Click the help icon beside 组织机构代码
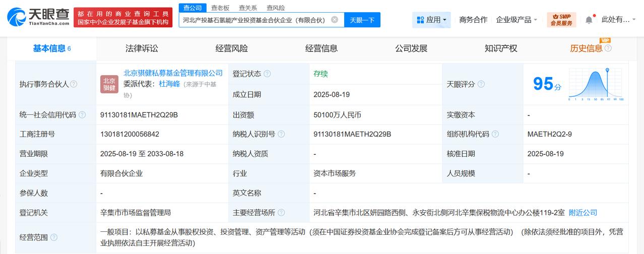The height and width of the screenshot is (254, 644). [x=495, y=134]
